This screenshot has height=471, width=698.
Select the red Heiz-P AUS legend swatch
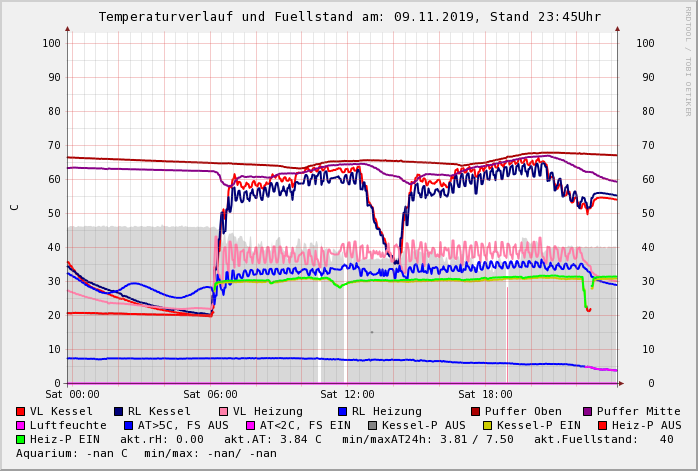601,425
